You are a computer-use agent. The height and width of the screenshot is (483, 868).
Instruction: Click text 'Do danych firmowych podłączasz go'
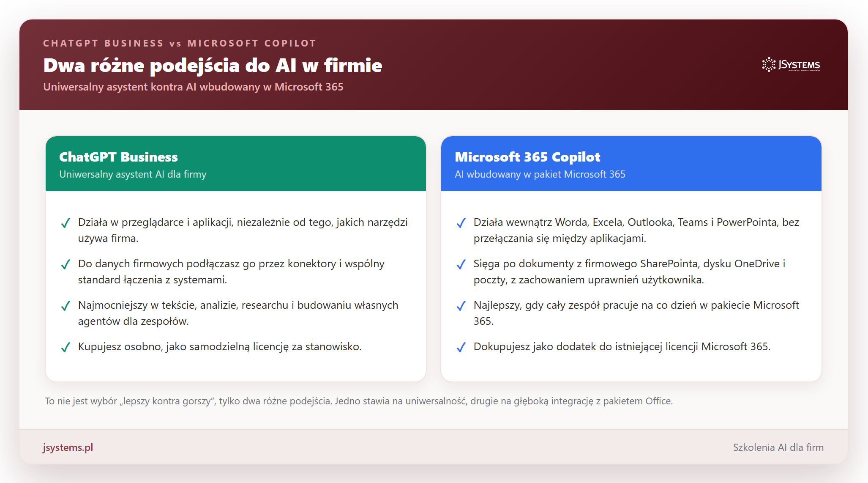coord(231,272)
